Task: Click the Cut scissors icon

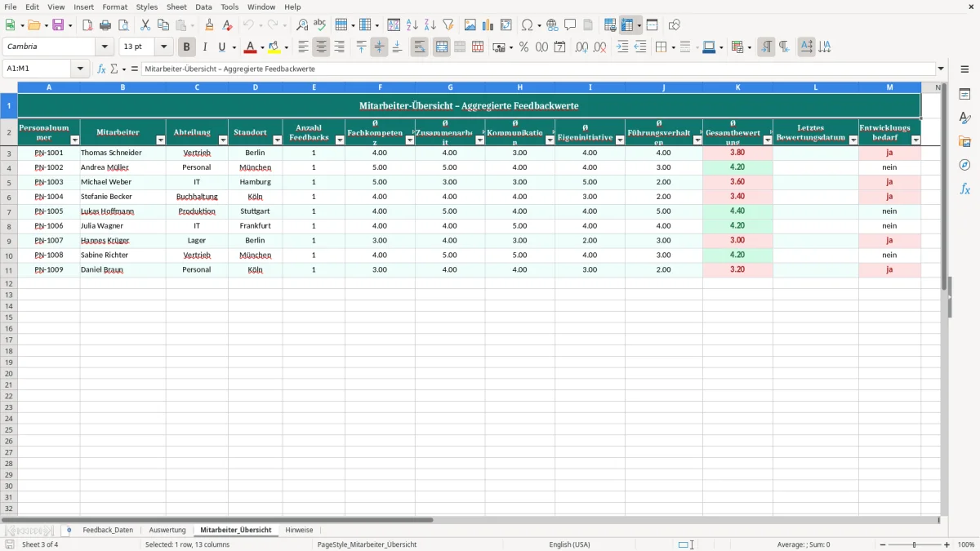Action: (x=145, y=25)
